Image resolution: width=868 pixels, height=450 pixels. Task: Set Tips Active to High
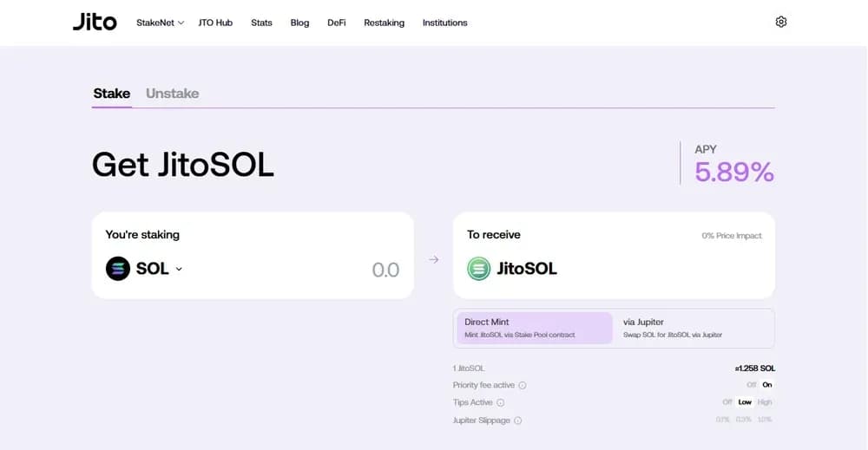[765, 402]
